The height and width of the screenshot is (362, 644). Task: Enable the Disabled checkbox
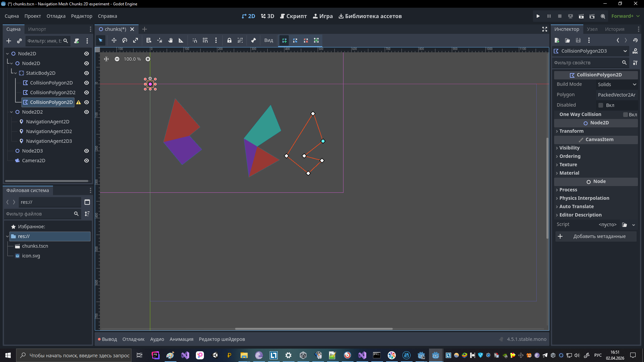pyautogui.click(x=601, y=105)
